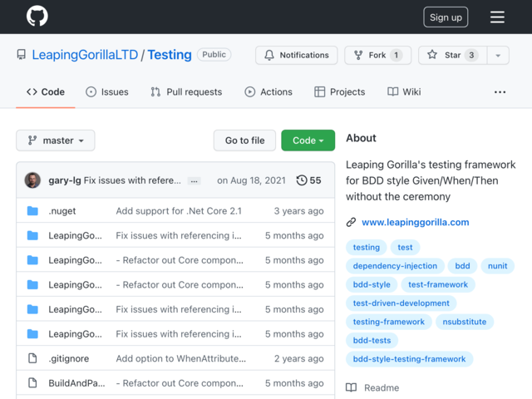532x399 pixels.
Task: Select the bdd topic tag
Action: (462, 266)
